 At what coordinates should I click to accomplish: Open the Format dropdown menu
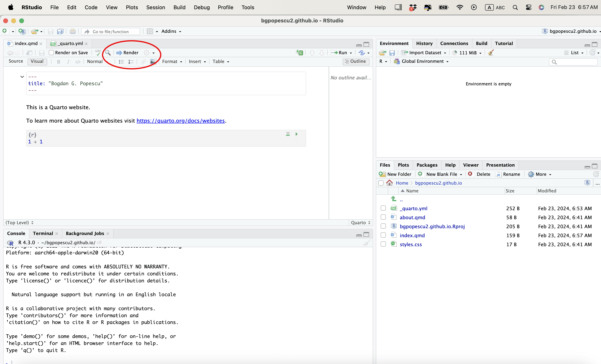[172, 62]
